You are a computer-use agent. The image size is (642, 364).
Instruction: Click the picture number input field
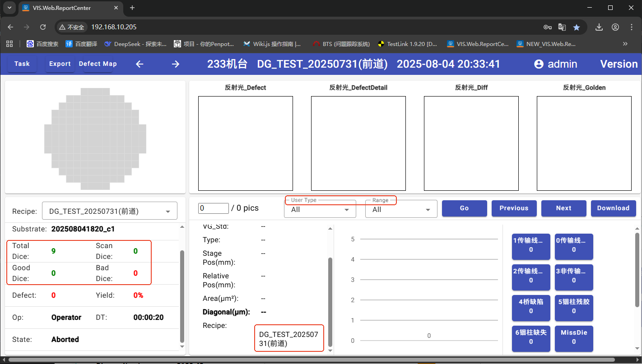pos(214,208)
